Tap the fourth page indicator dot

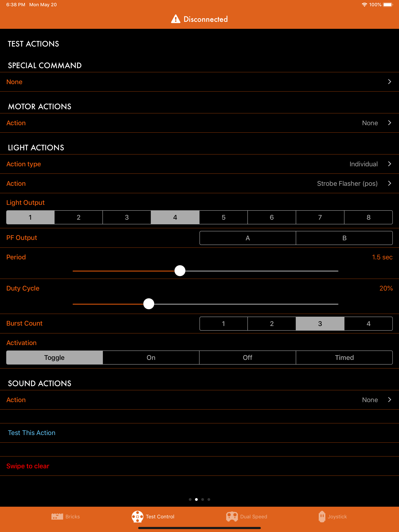[209, 499]
